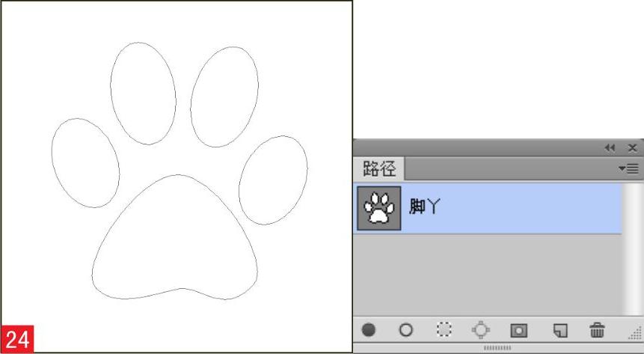This screenshot has height=354, width=644.
Task: Select the 路径 tab
Action: tap(379, 168)
